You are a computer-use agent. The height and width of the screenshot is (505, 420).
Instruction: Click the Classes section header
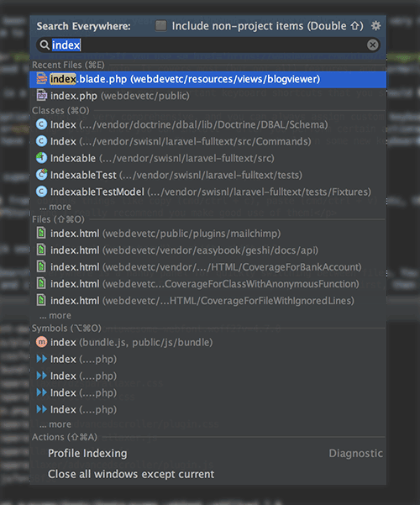tap(60, 110)
